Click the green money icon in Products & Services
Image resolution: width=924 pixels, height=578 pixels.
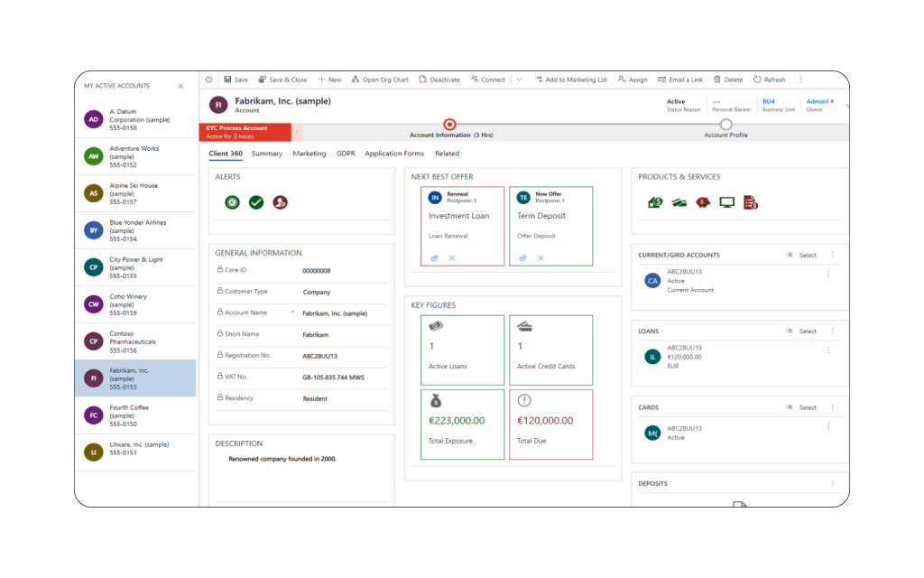tap(655, 202)
